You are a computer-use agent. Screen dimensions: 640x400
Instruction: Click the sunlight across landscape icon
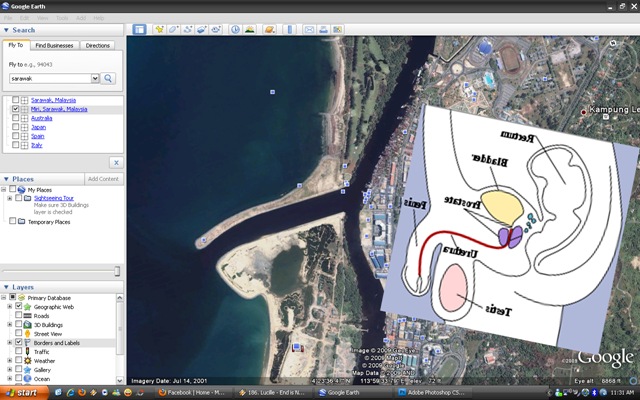pyautogui.click(x=249, y=29)
